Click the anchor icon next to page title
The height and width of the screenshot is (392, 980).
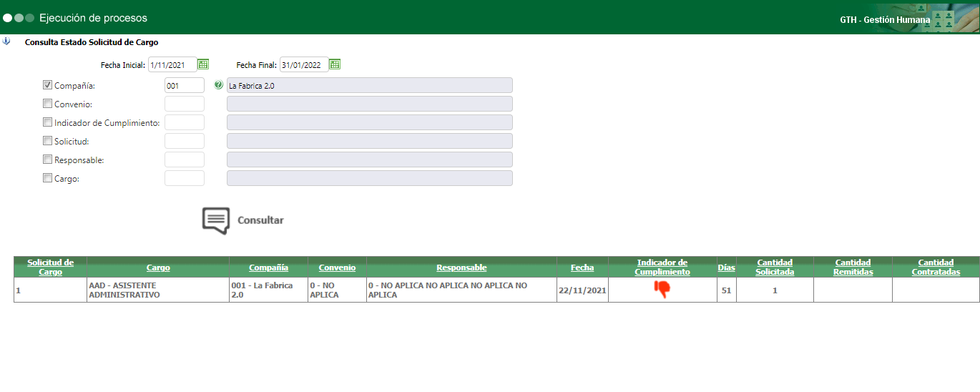pyautogui.click(x=6, y=41)
